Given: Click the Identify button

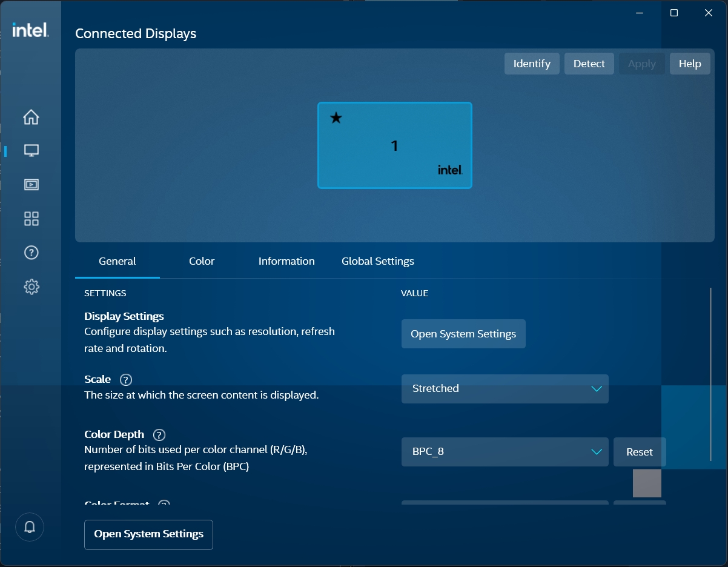Looking at the screenshot, I should [x=532, y=64].
